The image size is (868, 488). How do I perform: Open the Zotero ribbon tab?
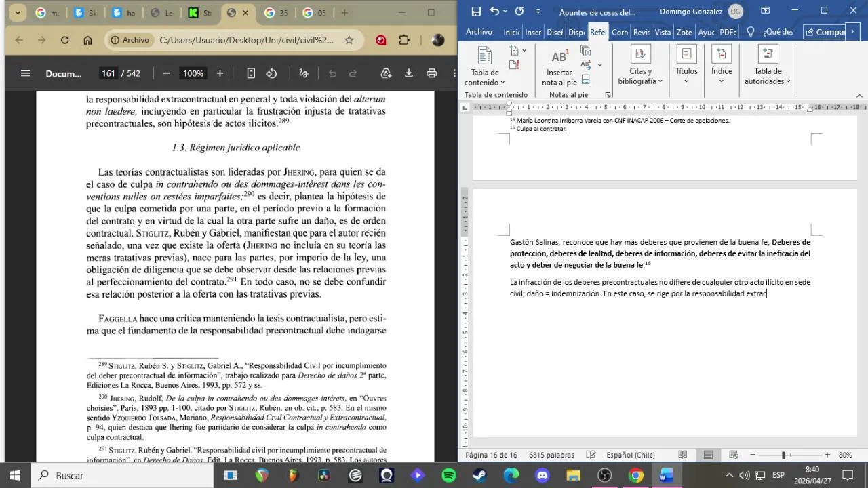point(684,32)
